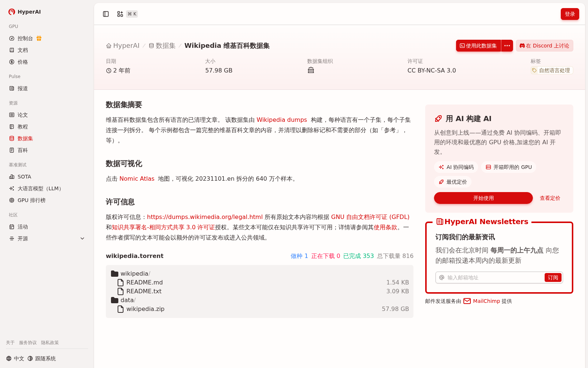Open the 知识共享署名-相同方式共享 3.0 许可证 link

point(163,227)
